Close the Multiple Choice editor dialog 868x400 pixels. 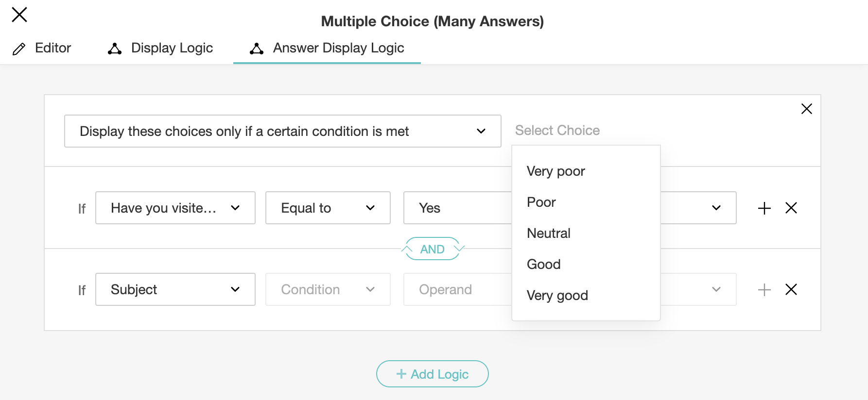click(x=19, y=15)
